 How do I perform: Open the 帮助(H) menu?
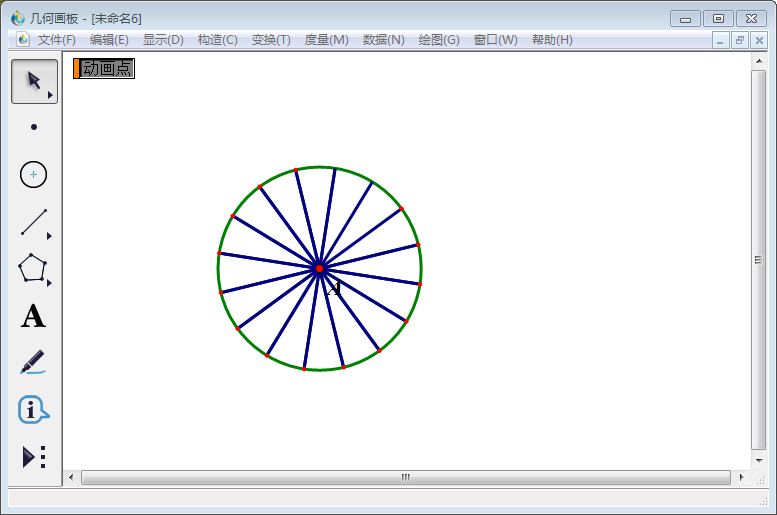pyautogui.click(x=552, y=40)
